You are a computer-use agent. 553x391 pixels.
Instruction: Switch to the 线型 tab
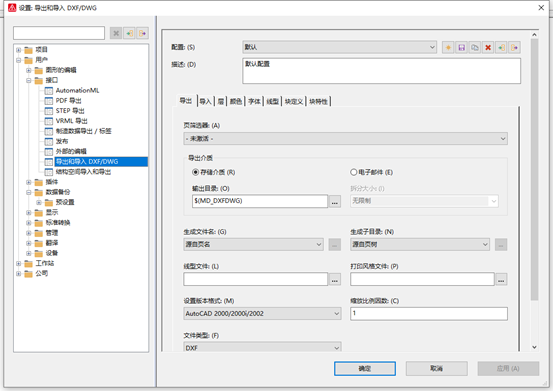[272, 102]
